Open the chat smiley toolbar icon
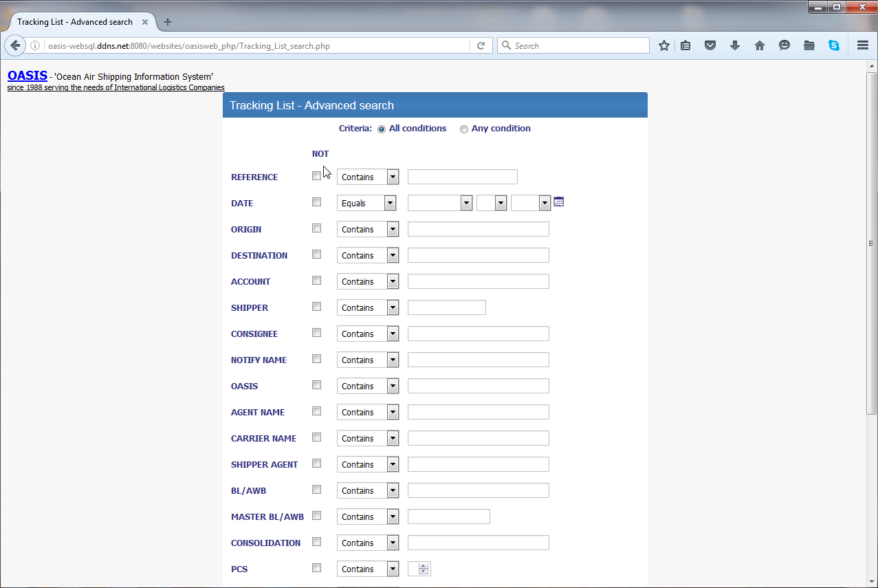The height and width of the screenshot is (588, 878). point(784,46)
